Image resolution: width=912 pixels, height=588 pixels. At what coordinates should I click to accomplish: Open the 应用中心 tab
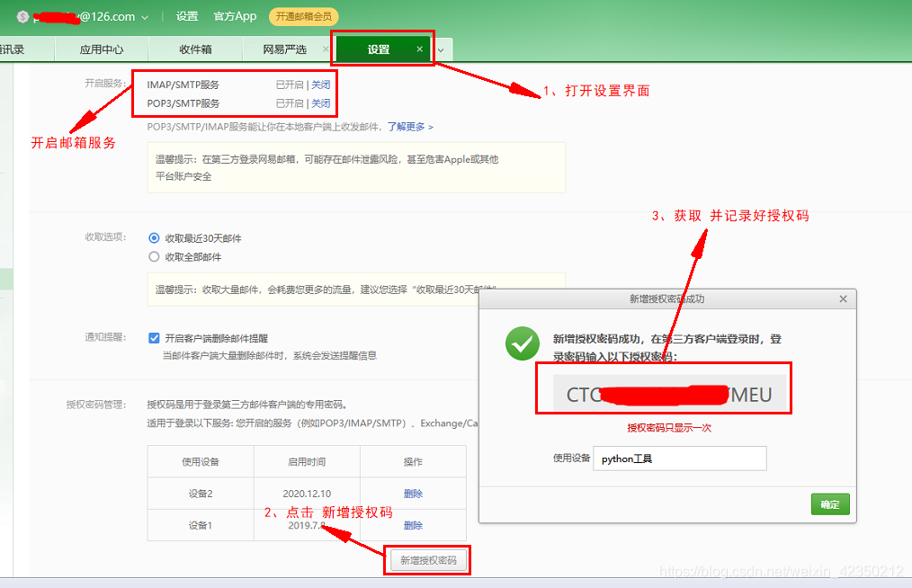pos(102,49)
